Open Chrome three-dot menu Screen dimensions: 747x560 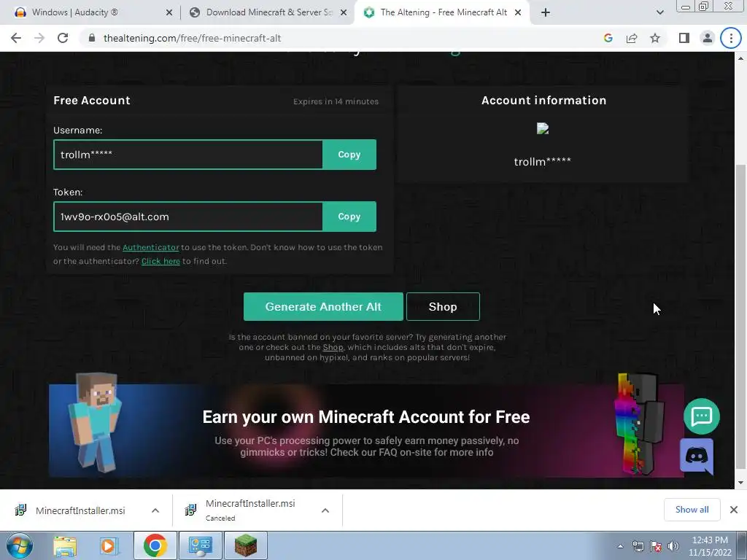pyautogui.click(x=731, y=38)
